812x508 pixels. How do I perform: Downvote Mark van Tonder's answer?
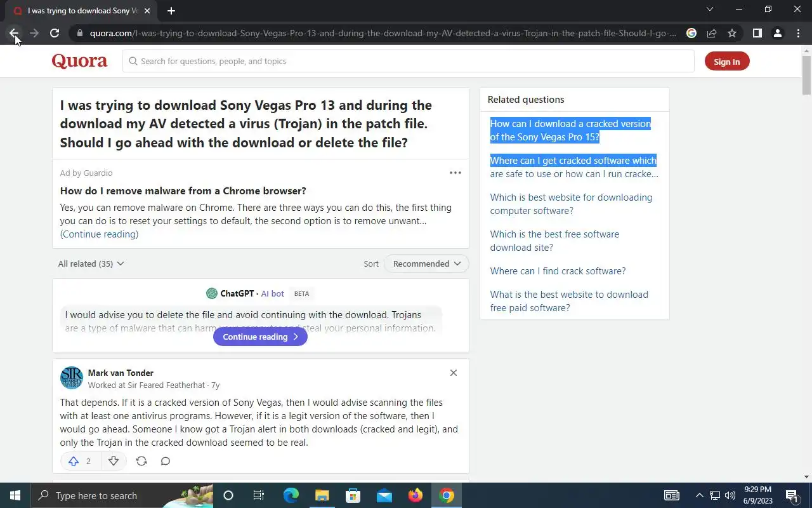click(x=114, y=461)
